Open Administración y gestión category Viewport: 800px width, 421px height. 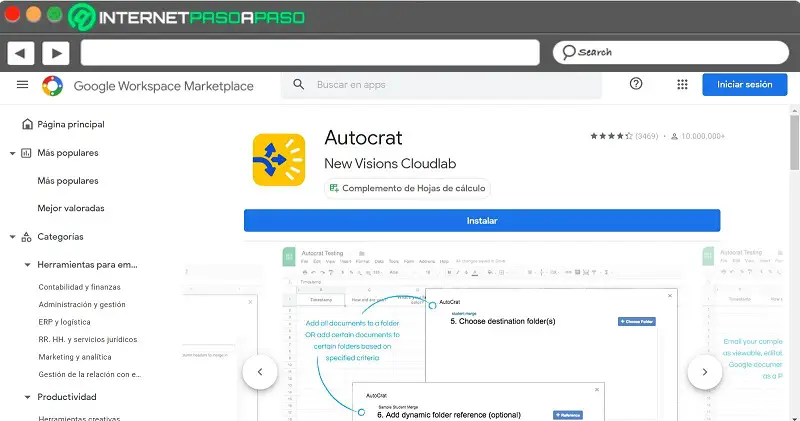click(82, 304)
